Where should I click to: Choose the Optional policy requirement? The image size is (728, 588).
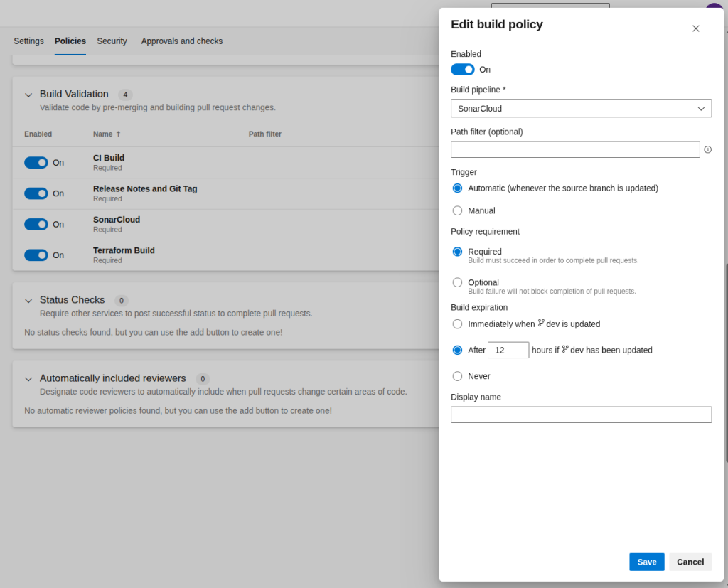(457, 282)
